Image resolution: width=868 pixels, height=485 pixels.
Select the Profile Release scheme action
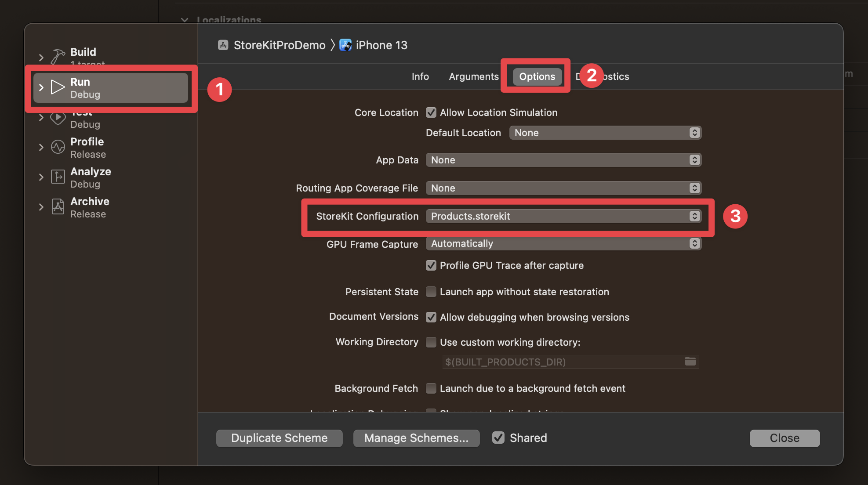[111, 148]
